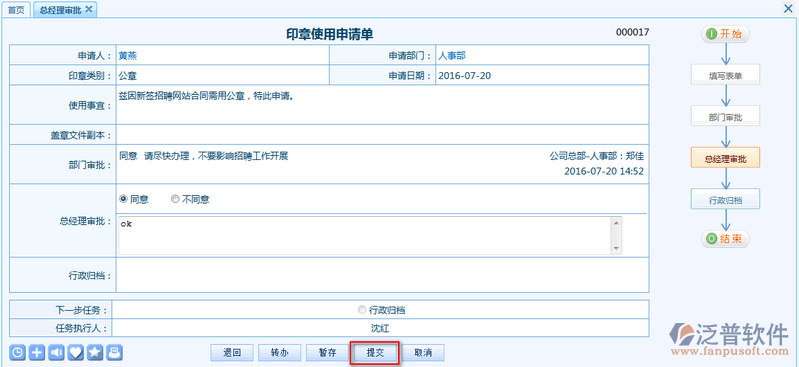Click the seal type value 公章
The image size is (799, 367).
(127, 76)
